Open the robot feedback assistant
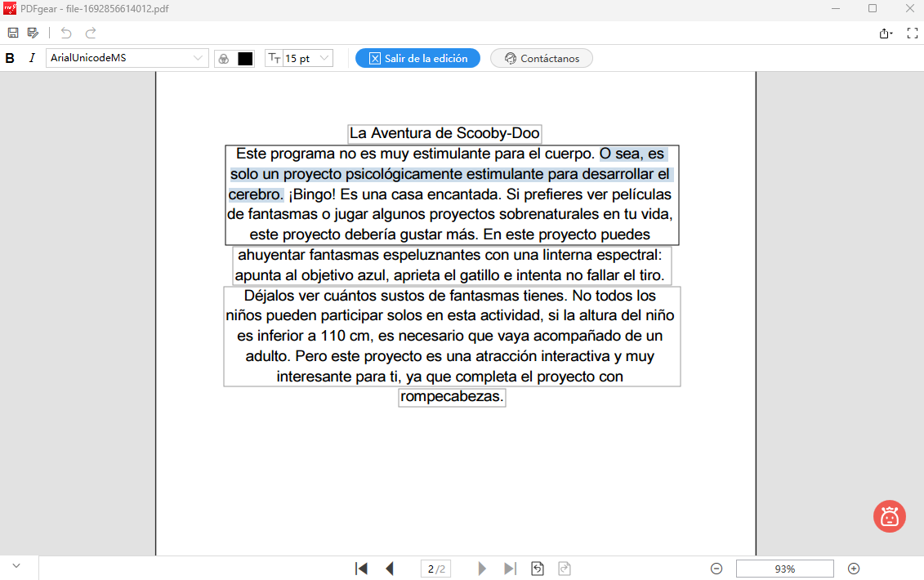 (890, 516)
